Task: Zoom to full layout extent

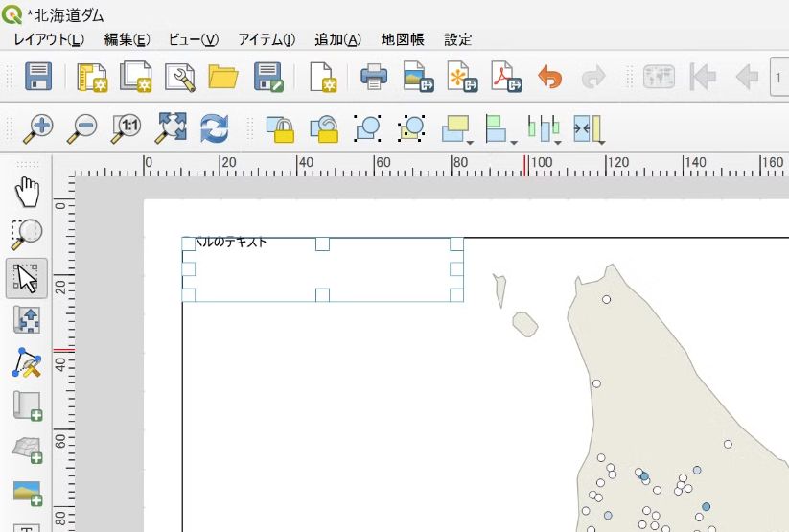Action: pos(170,128)
